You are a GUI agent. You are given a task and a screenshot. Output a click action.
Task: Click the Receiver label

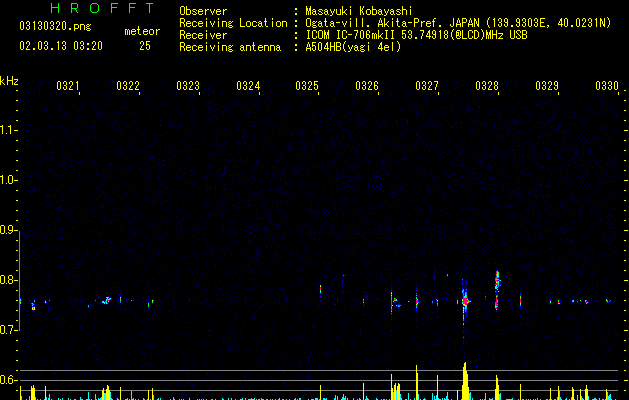click(203, 35)
